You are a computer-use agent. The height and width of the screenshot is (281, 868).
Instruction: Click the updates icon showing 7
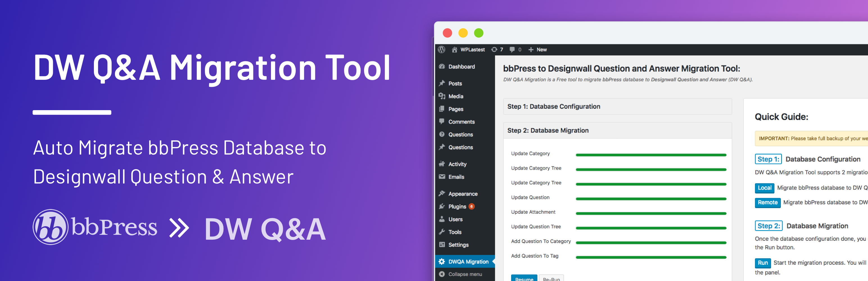point(494,49)
